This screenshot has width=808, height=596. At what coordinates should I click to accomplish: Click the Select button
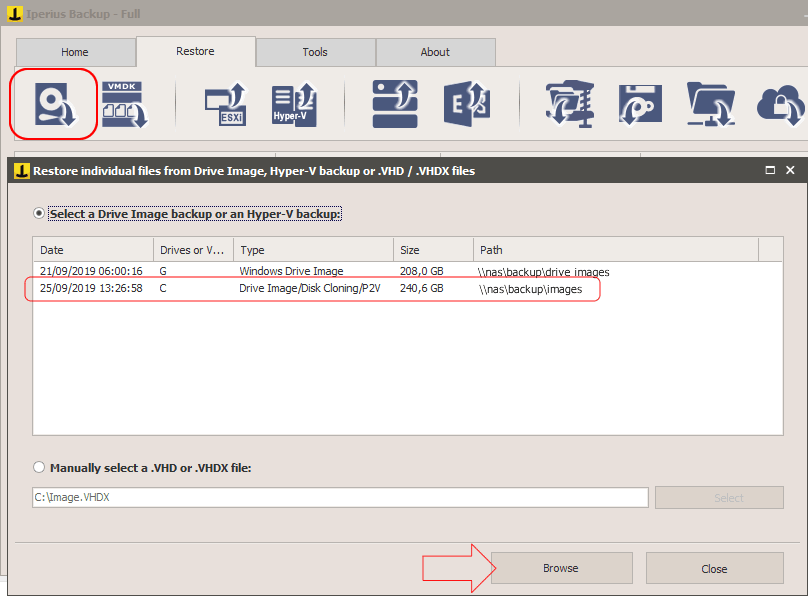(719, 498)
